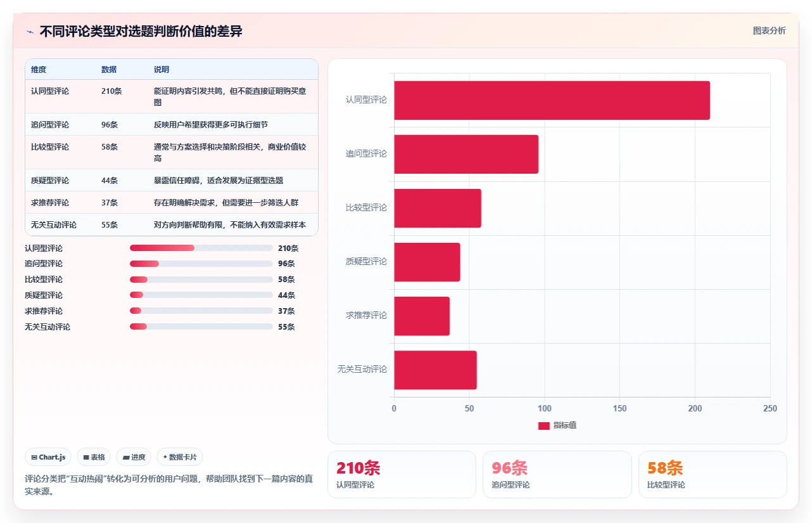Select the 表格 tag chip
The width and height of the screenshot is (812, 523).
(x=94, y=457)
